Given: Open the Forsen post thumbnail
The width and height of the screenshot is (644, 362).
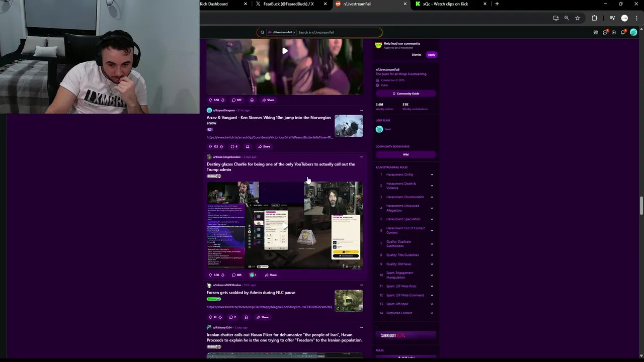Looking at the screenshot, I should (x=349, y=300).
